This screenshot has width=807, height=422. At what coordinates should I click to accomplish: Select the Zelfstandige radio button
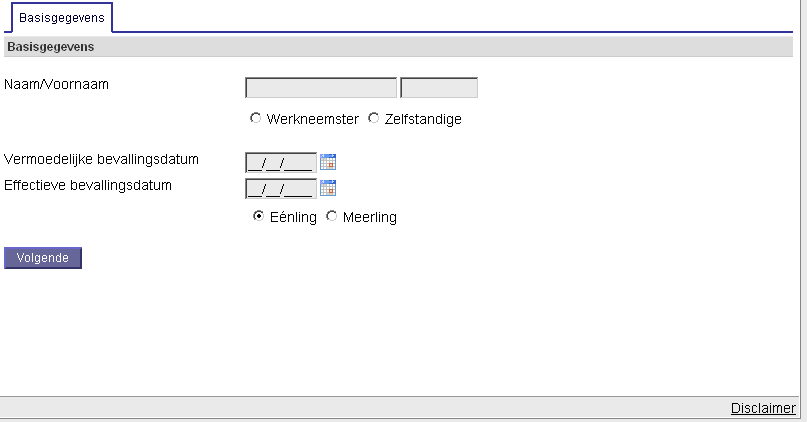tap(374, 118)
